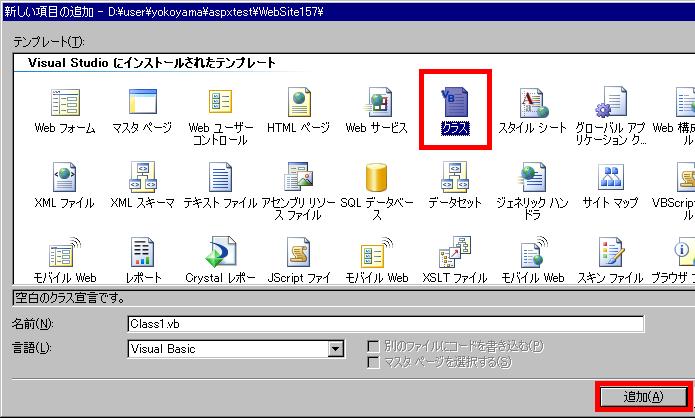Open the 言語 Visual Basic dropdown
Viewport: 695px width, 418px height.
pyautogui.click(x=336, y=349)
